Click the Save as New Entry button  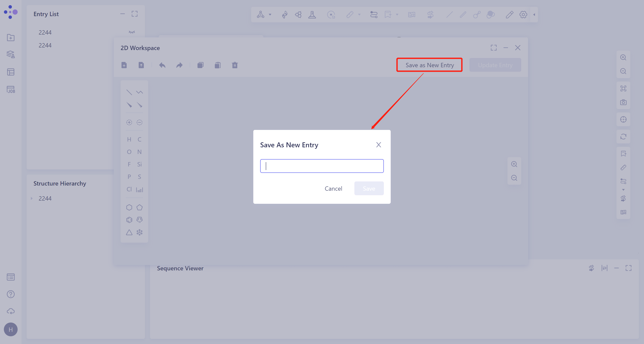pos(429,65)
